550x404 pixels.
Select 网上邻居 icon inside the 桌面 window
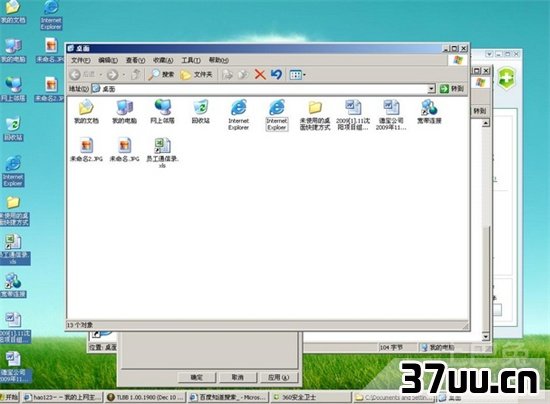[x=162, y=112]
